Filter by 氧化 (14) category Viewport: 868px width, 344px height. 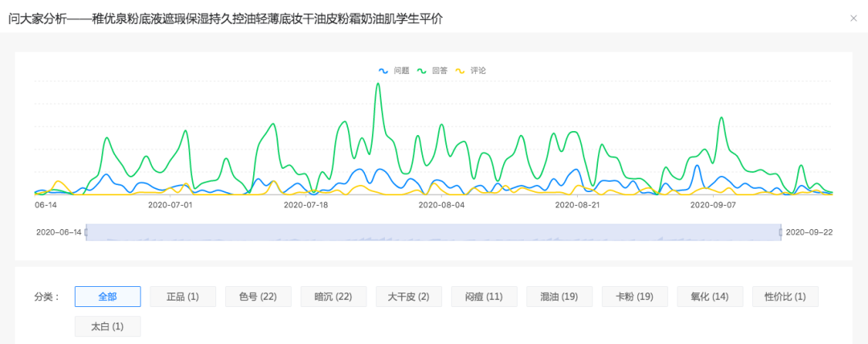(710, 297)
